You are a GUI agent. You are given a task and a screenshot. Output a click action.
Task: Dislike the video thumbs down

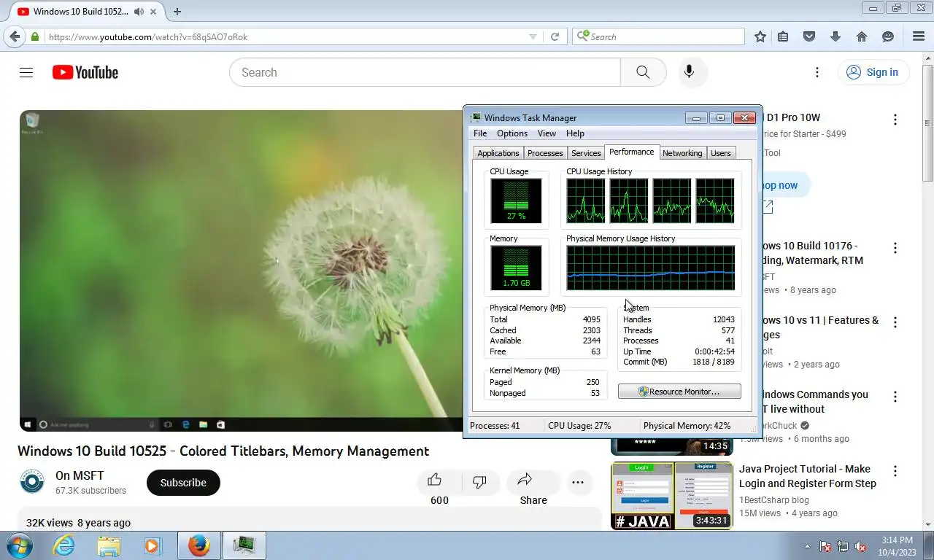479,481
